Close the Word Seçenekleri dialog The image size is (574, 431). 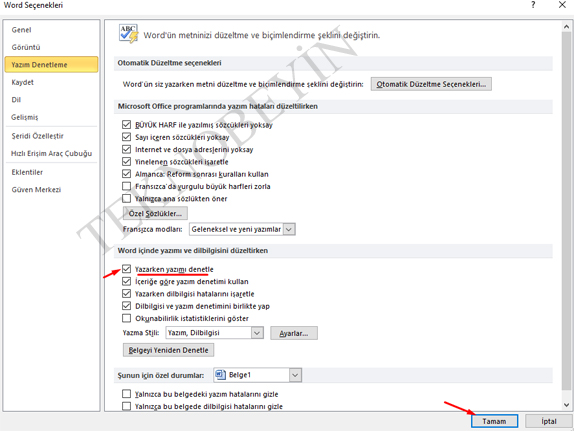562,5
